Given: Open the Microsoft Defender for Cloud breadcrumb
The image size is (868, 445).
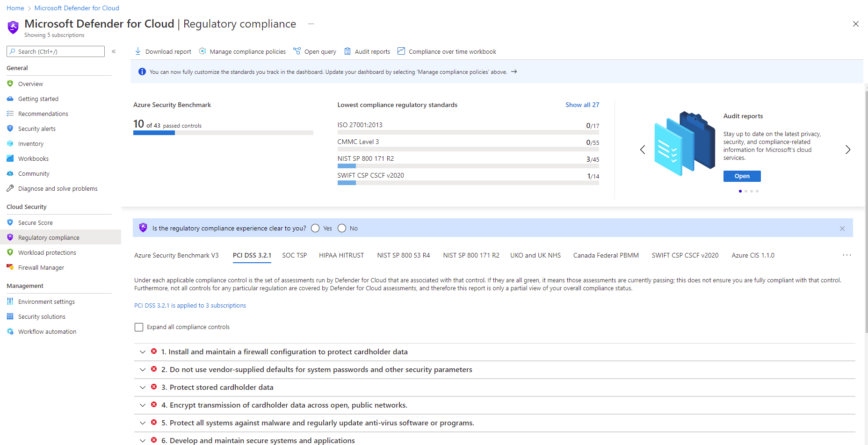Looking at the screenshot, I should tap(77, 8).
